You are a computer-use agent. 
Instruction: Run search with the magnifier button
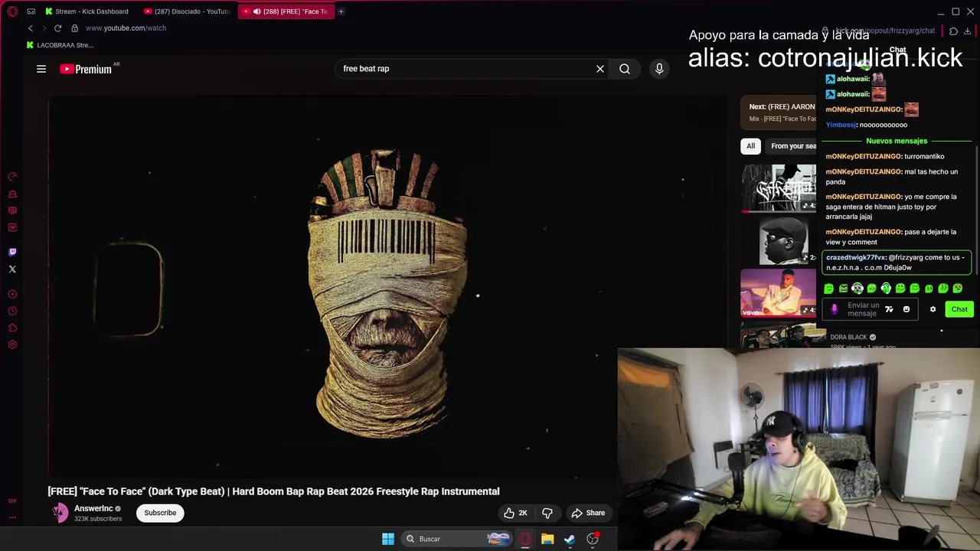coord(625,69)
